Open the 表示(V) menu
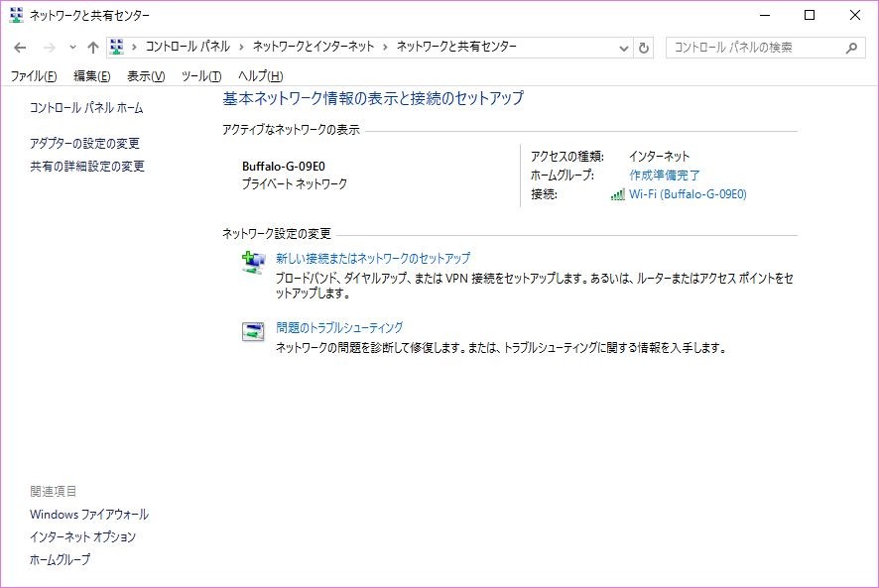Image resolution: width=879 pixels, height=588 pixels. [x=146, y=76]
